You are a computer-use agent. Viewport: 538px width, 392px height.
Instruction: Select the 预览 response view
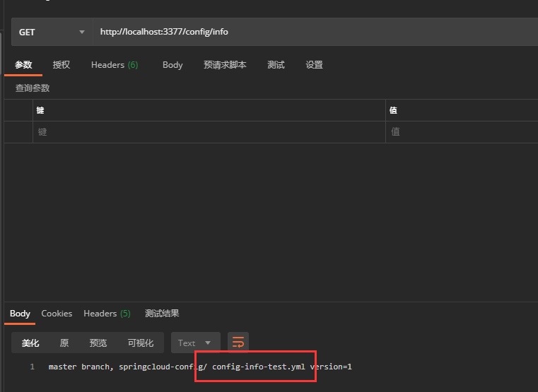98,343
